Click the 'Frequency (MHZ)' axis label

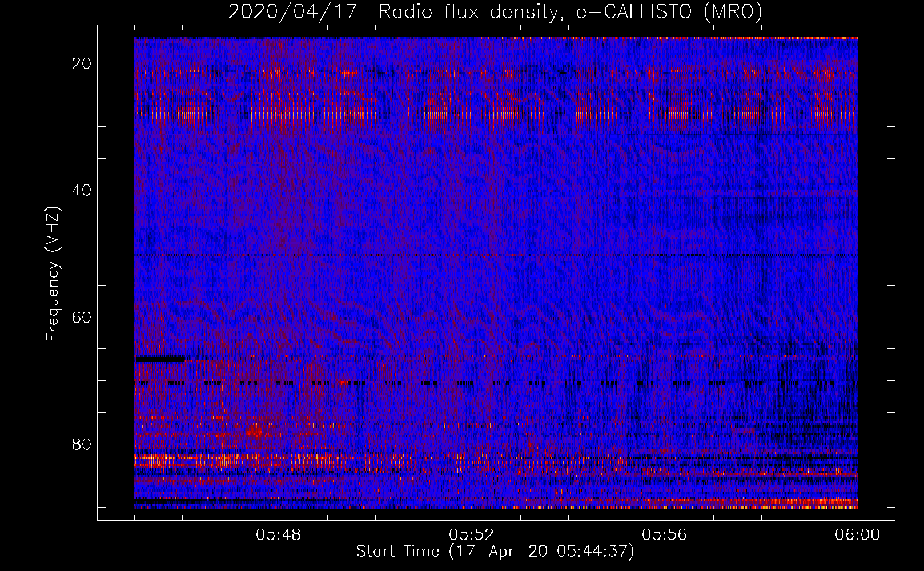pos(53,274)
